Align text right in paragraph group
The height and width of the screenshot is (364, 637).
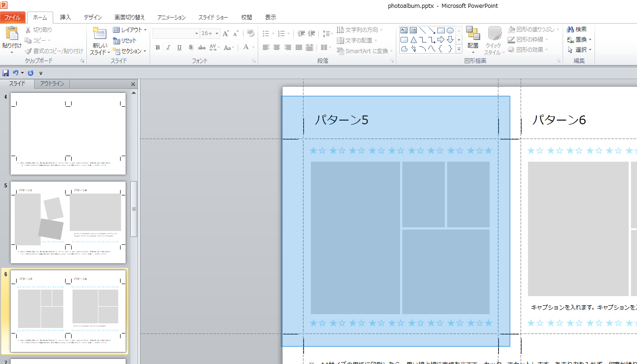click(x=288, y=47)
